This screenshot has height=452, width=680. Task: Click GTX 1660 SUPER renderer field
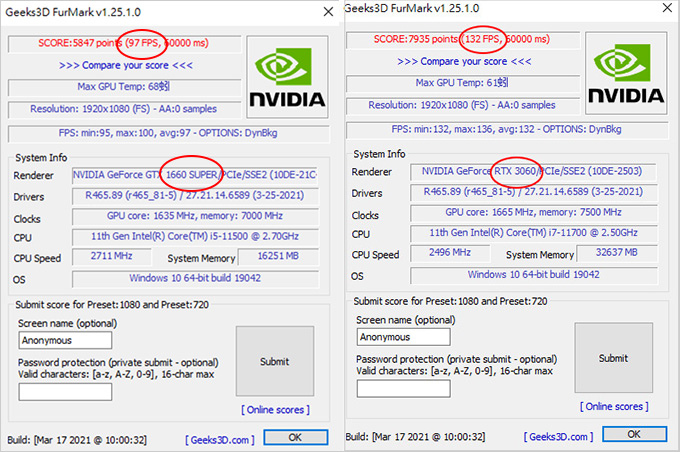point(195,175)
